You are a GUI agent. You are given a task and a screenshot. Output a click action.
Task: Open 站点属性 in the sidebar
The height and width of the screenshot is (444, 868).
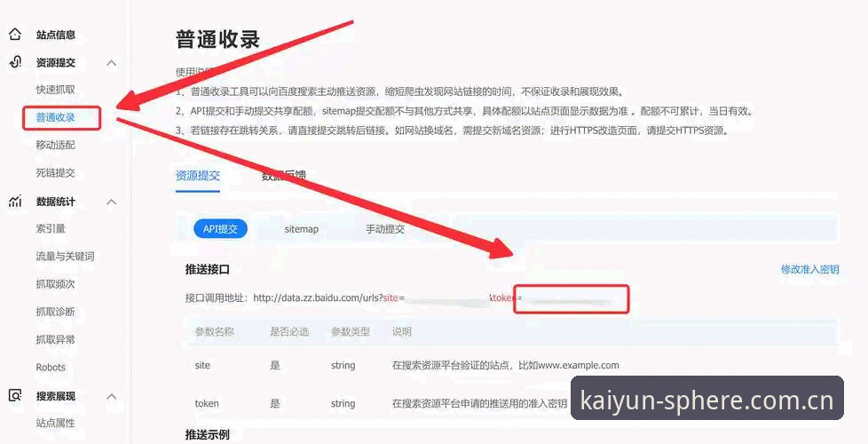coord(55,423)
